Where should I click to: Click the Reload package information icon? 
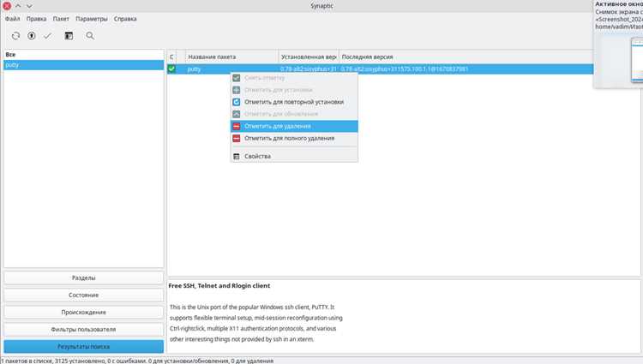click(x=15, y=36)
